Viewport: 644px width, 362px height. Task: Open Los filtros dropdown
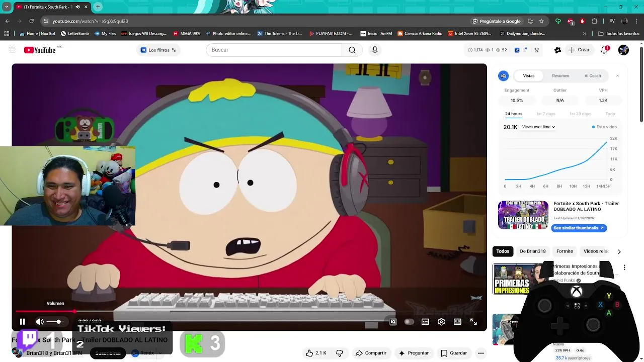coord(158,50)
